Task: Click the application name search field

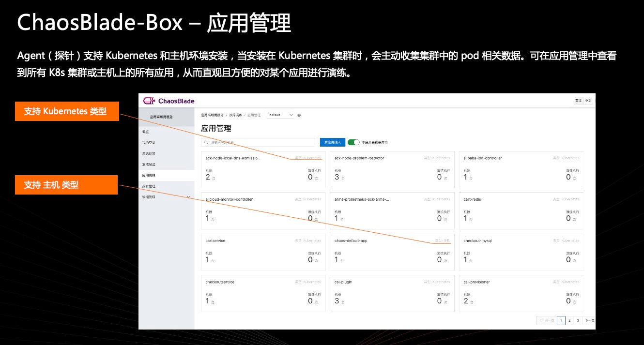Action: (x=261, y=142)
